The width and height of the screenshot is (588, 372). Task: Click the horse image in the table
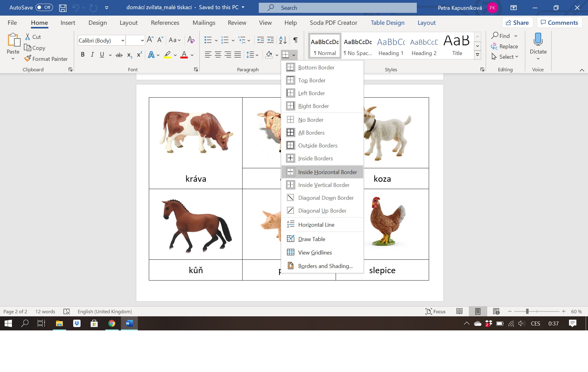[197, 225]
